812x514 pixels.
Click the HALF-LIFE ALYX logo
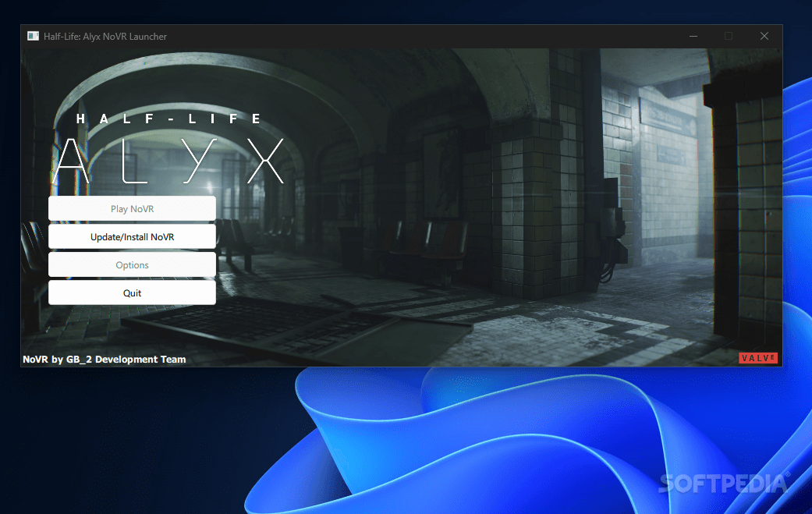[x=168, y=148]
